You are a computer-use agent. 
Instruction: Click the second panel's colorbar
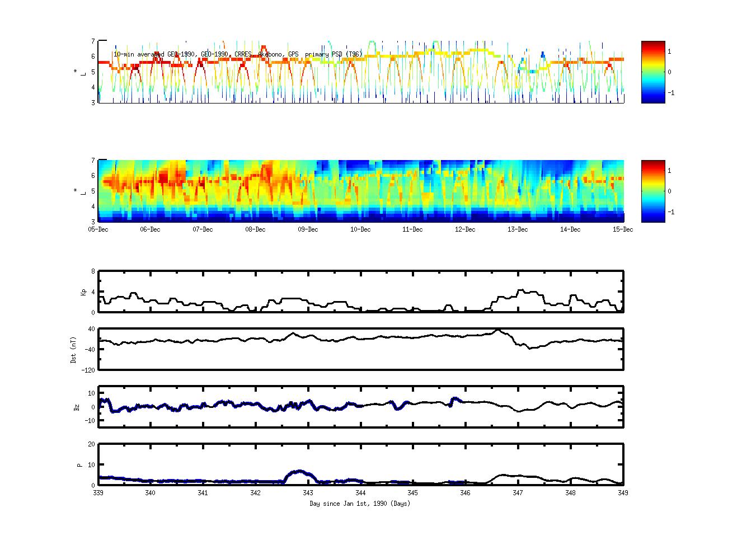tap(653, 191)
